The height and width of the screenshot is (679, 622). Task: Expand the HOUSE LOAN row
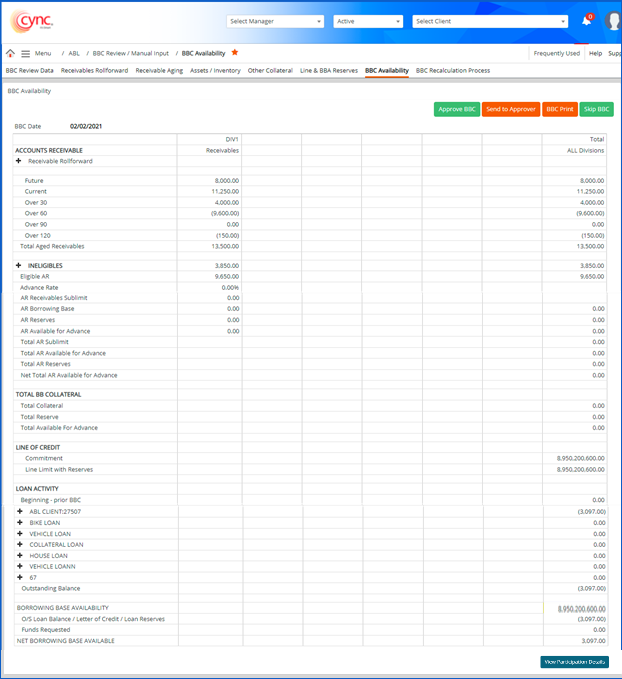19,555
